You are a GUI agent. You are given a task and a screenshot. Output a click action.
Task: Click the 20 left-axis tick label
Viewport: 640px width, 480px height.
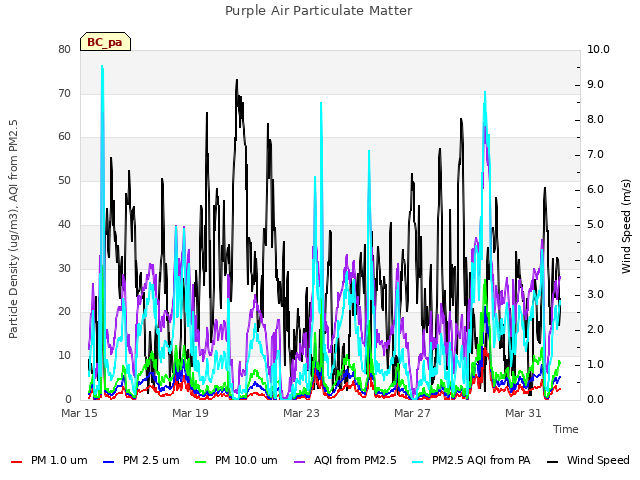64,312
